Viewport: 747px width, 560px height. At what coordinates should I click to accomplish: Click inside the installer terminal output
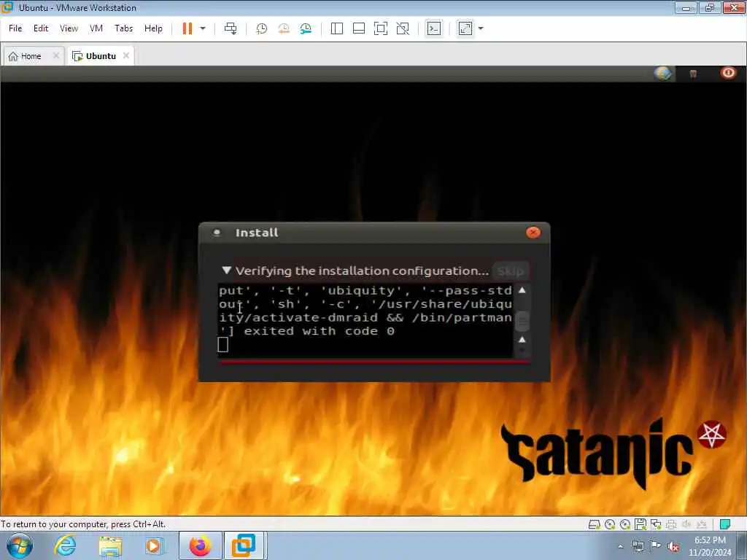tap(365, 321)
